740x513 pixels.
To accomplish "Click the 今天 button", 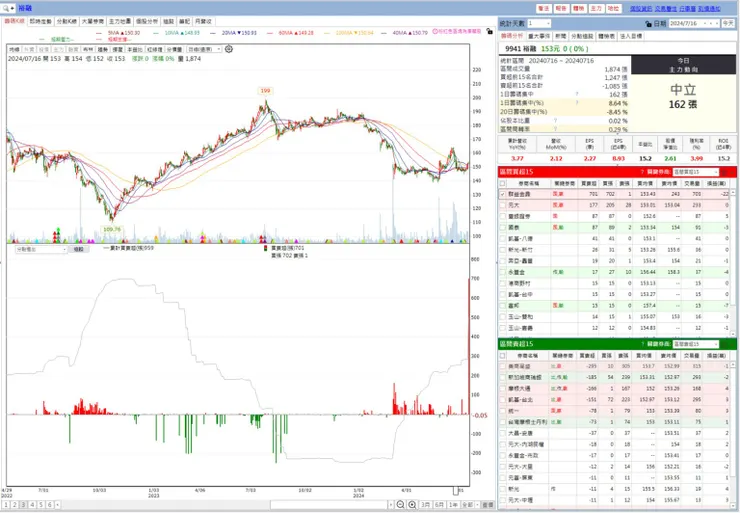I will tap(728, 23).
